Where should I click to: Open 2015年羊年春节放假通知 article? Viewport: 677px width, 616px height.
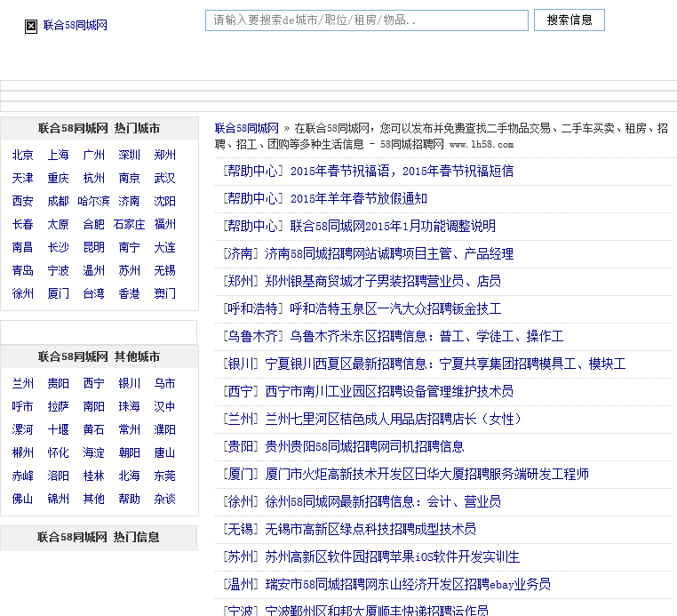coord(358,199)
